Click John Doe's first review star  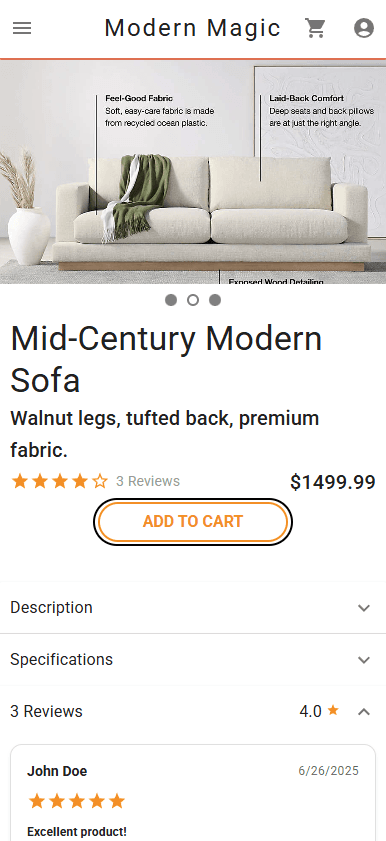point(36,801)
